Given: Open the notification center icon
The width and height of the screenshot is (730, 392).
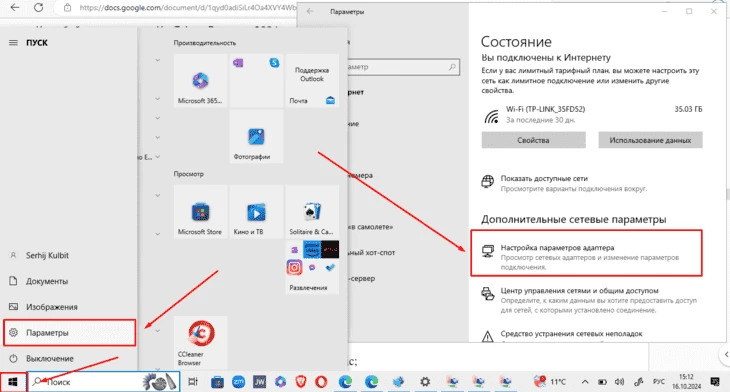Looking at the screenshot, I should click(715, 382).
